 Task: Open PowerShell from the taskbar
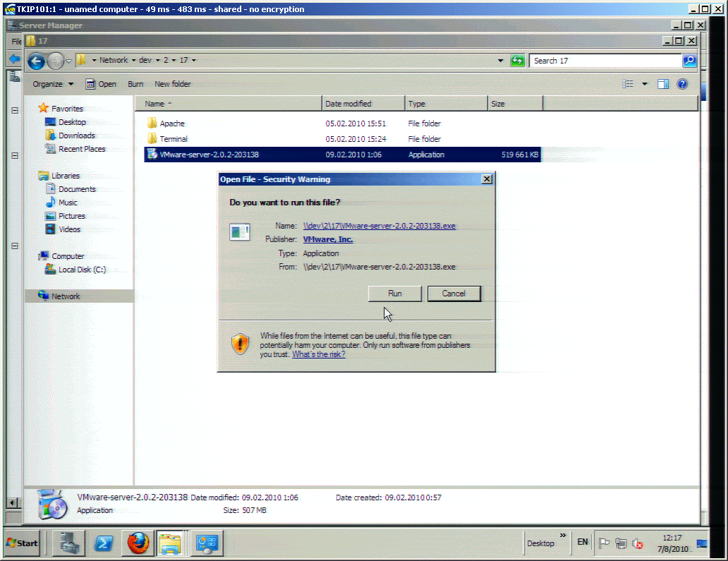104,543
